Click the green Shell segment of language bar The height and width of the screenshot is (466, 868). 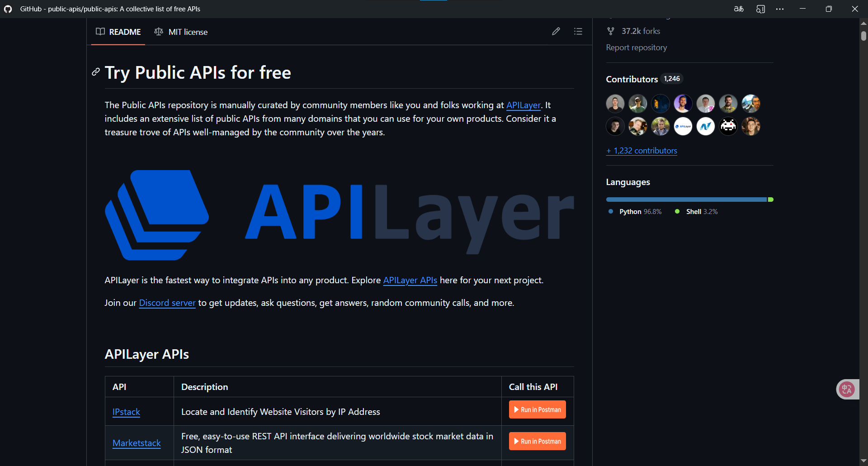pyautogui.click(x=771, y=200)
